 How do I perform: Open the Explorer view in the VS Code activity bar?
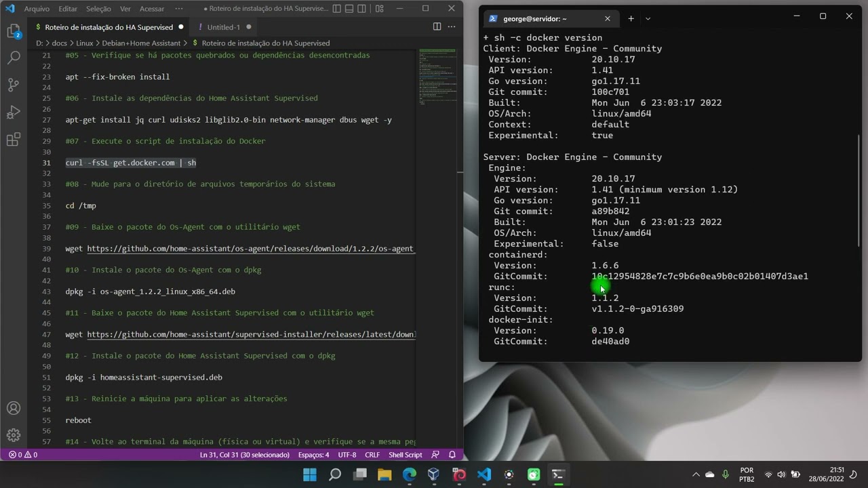[x=14, y=30]
